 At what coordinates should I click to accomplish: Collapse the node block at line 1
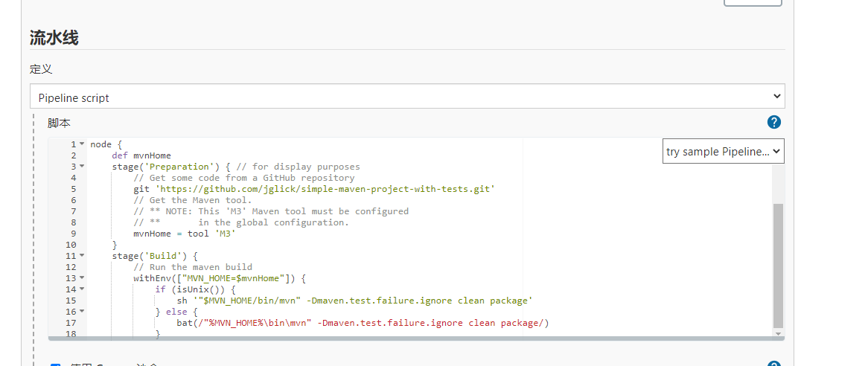[82, 144]
